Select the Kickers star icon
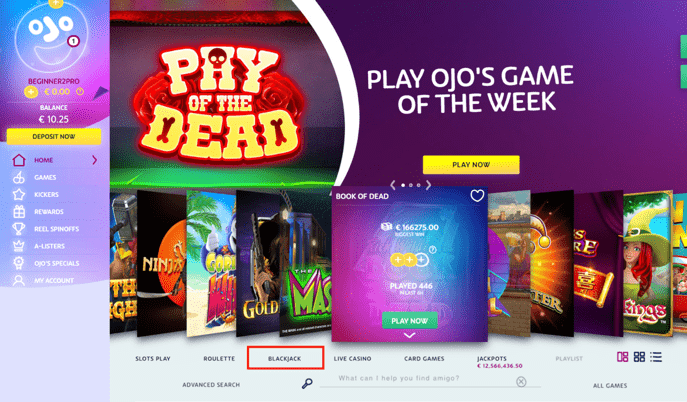The width and height of the screenshot is (687, 402). click(19, 194)
